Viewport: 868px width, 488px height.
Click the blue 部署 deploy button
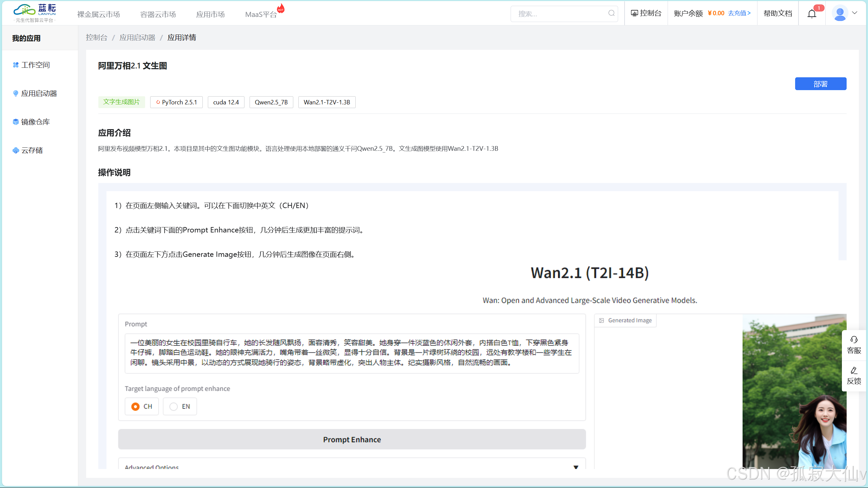coord(821,84)
